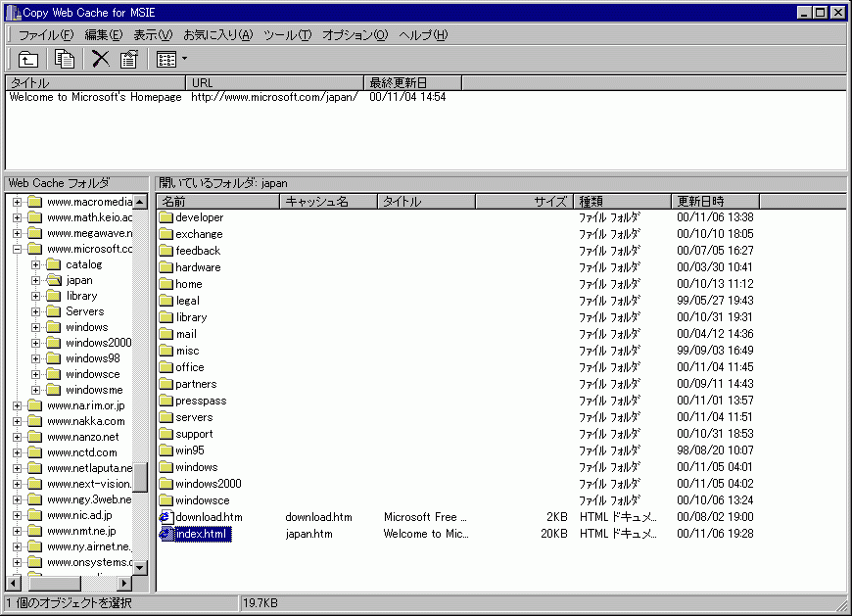The height and width of the screenshot is (616, 852).
Task: Click the up-folder toolbar icon
Action: [x=27, y=59]
